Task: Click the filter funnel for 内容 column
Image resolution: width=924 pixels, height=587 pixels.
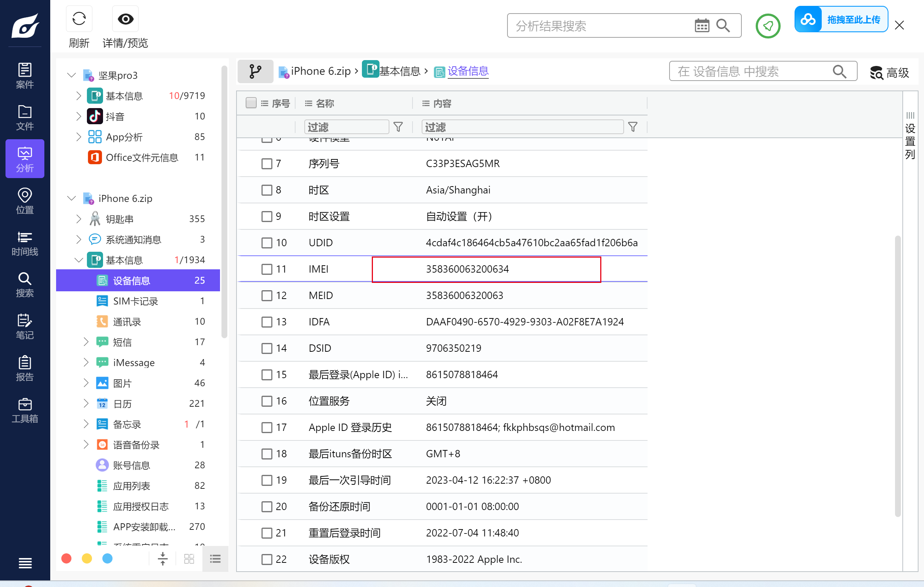Action: [x=633, y=127]
